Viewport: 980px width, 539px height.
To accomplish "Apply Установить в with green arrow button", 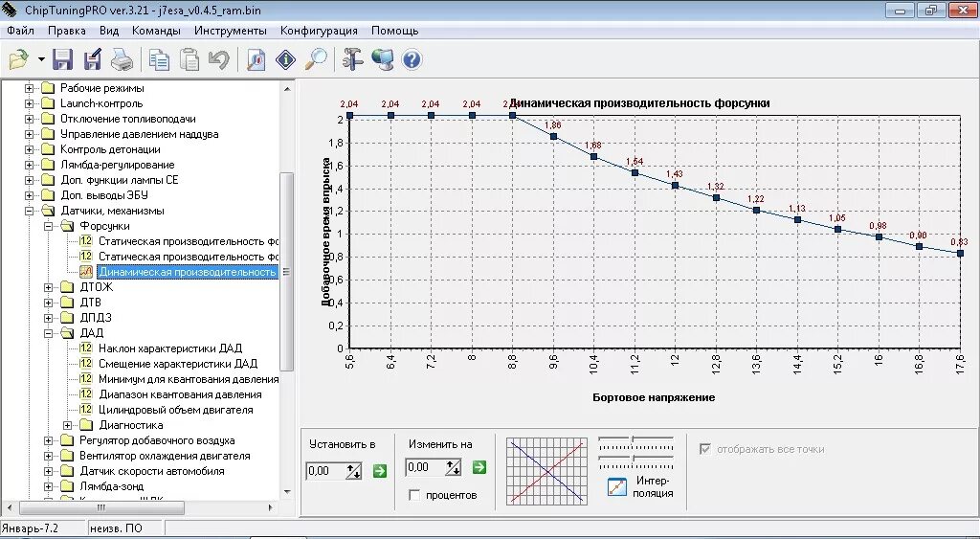I will pos(379,471).
